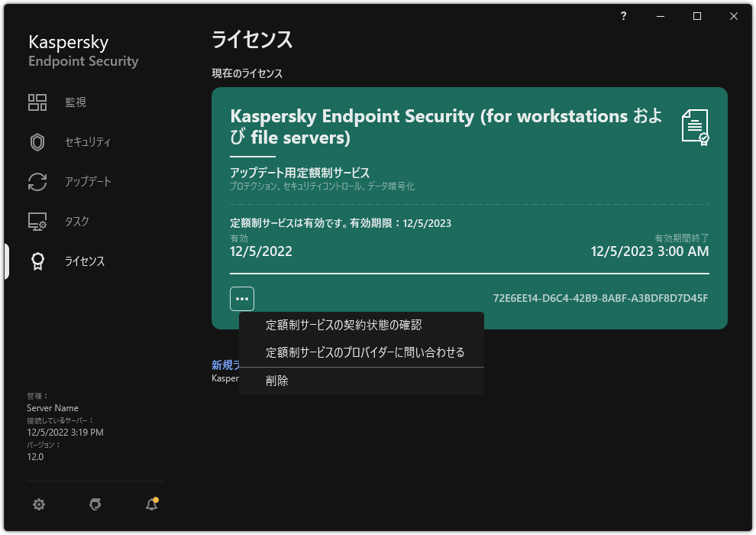
Task: Select the セキュリティ shield icon in sidebar
Action: pyautogui.click(x=37, y=141)
